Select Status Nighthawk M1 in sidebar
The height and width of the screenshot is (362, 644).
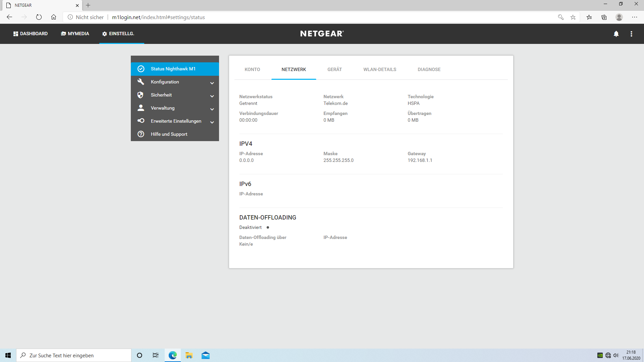coord(173,69)
